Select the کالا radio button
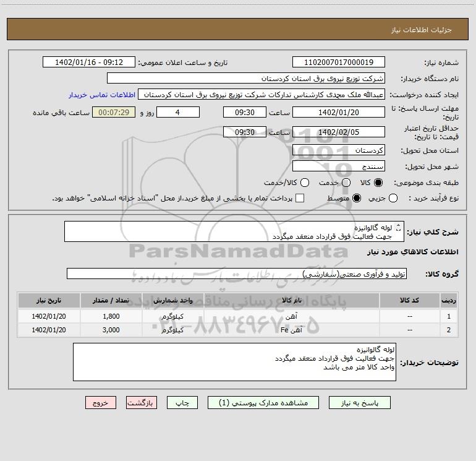Image resolution: width=476 pixels, height=461 pixels. (x=378, y=183)
